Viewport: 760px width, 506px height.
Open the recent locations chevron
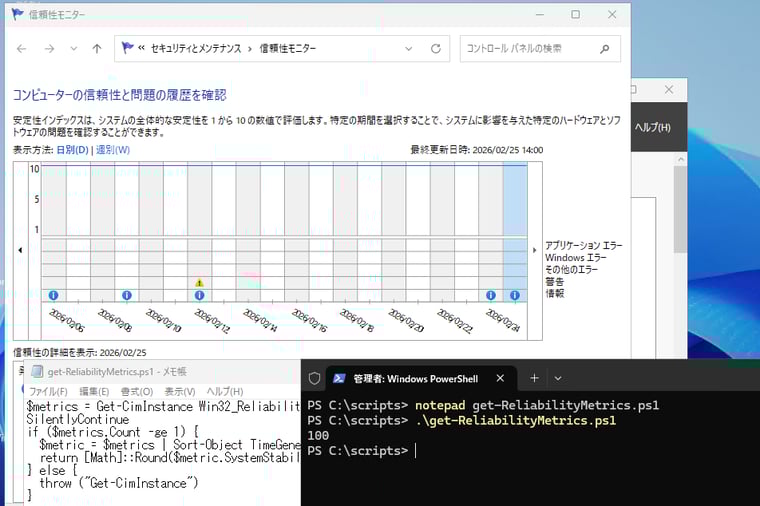tap(74, 48)
